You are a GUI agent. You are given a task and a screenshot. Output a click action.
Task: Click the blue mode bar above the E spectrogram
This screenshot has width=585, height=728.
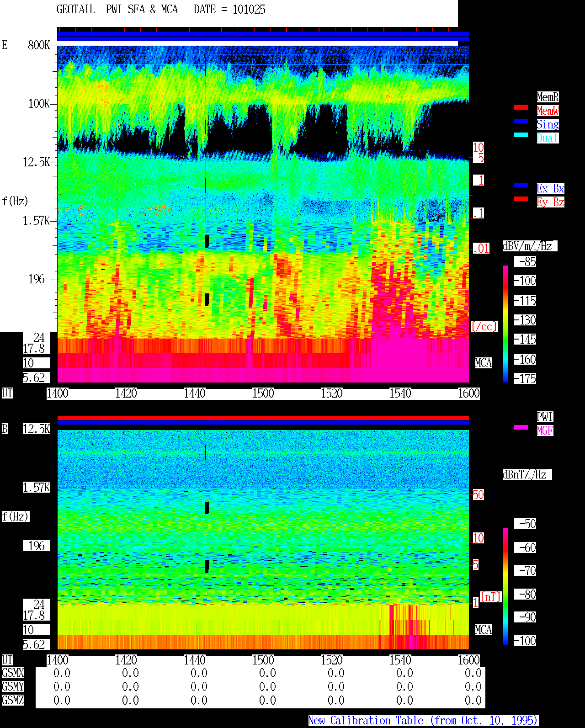click(263, 36)
